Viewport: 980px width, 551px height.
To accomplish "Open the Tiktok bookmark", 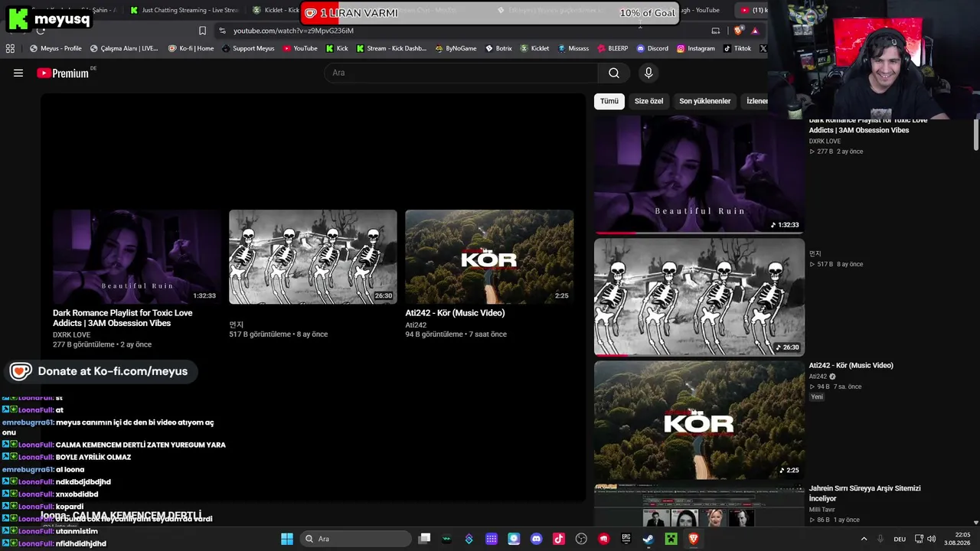I will 737,48.
